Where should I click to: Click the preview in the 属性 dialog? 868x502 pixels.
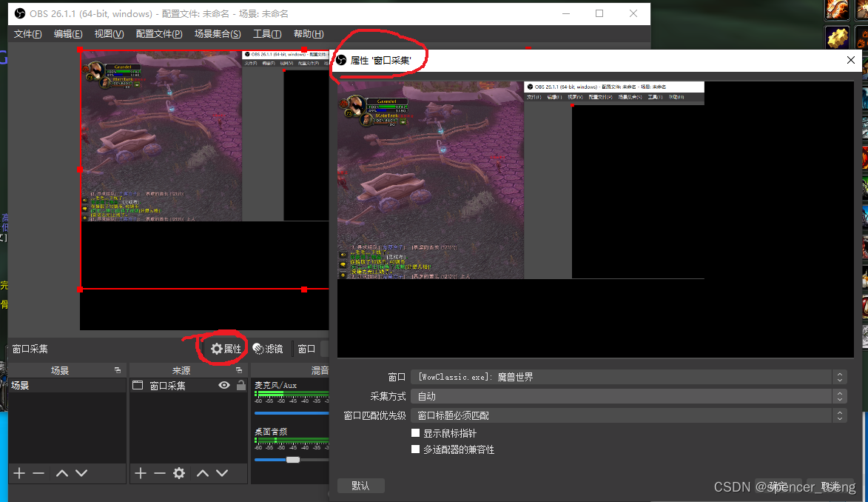[x=596, y=219]
